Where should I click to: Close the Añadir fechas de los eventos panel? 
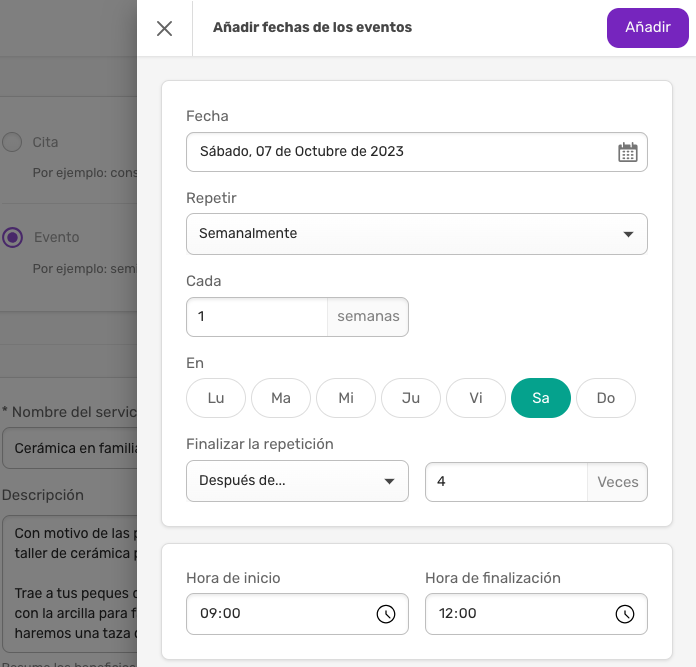pyautogui.click(x=164, y=28)
